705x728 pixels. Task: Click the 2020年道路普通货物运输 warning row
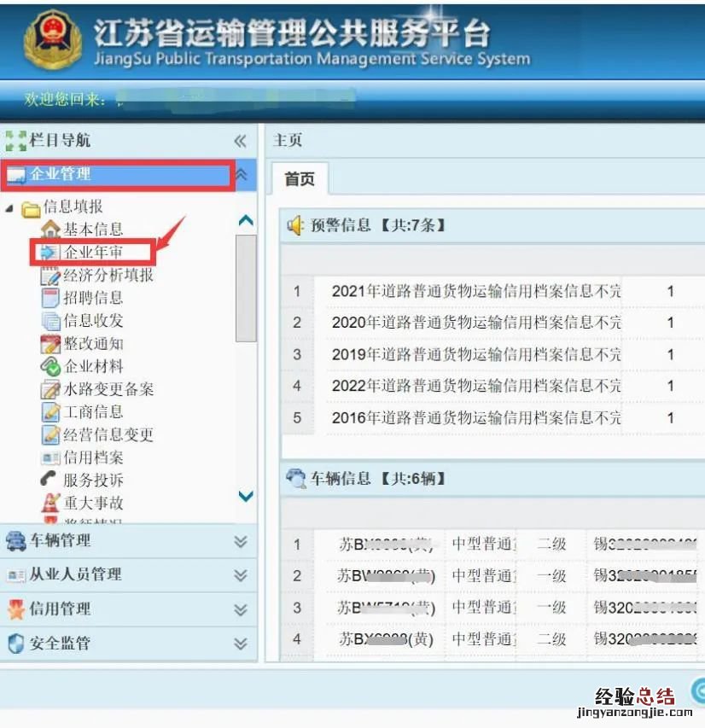493,323
